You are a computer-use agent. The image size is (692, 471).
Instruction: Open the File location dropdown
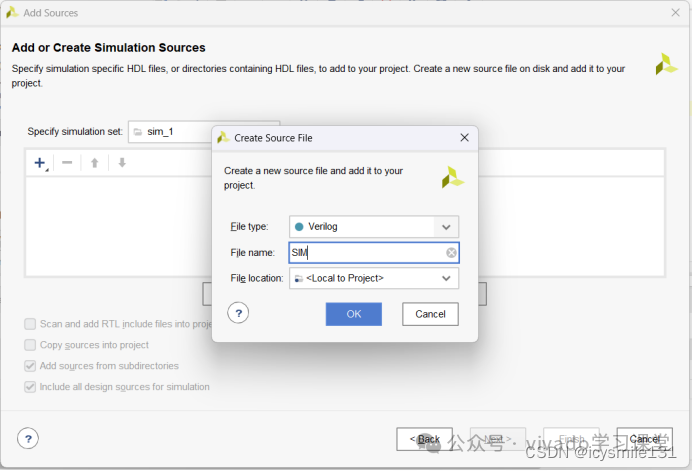pyautogui.click(x=374, y=278)
